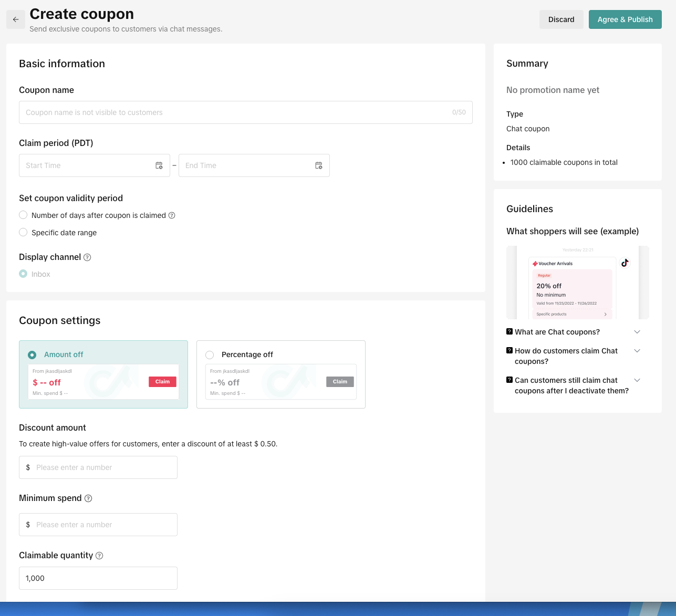The width and height of the screenshot is (676, 616).
Task: Click the Minimum spend help icon
Action: pos(88,498)
